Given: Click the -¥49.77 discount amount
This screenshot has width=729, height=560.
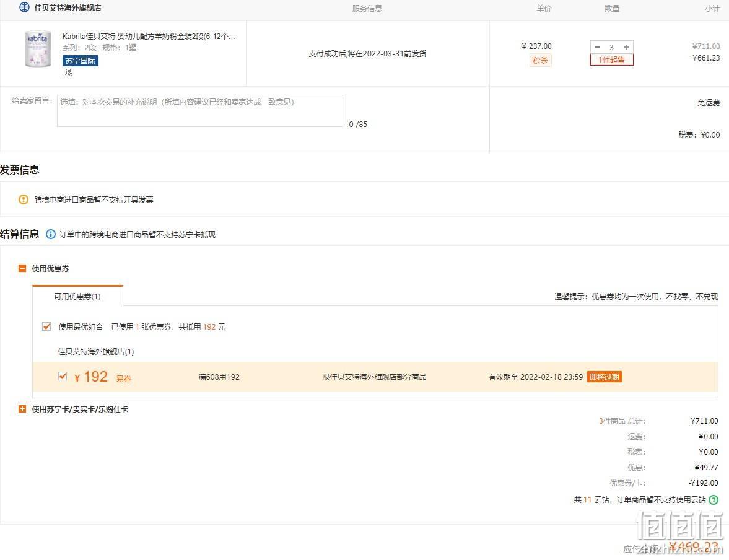Looking at the screenshot, I should pos(705,468).
